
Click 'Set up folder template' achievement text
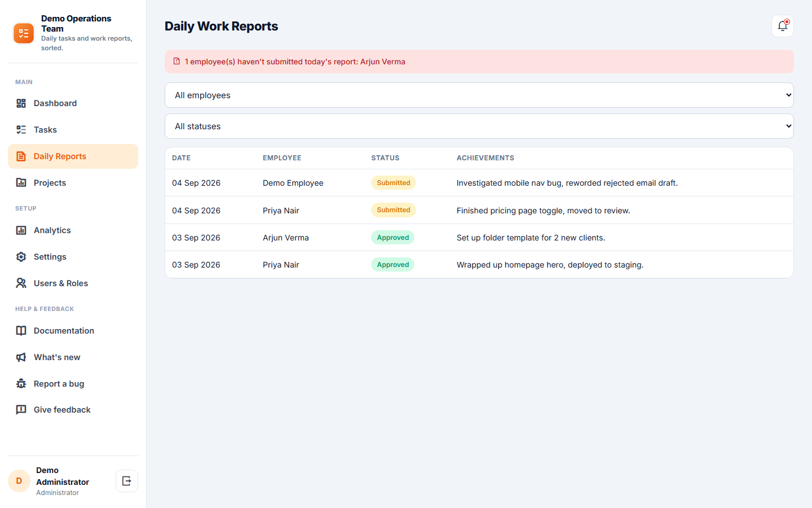point(531,238)
